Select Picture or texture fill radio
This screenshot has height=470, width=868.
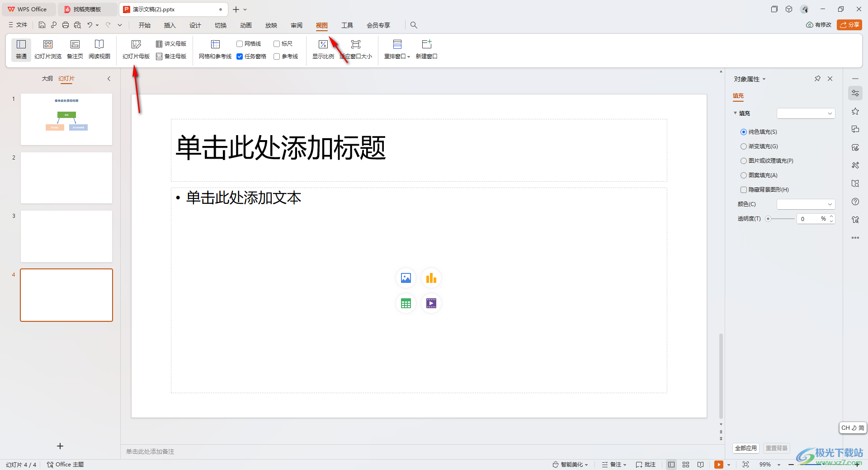pos(744,161)
